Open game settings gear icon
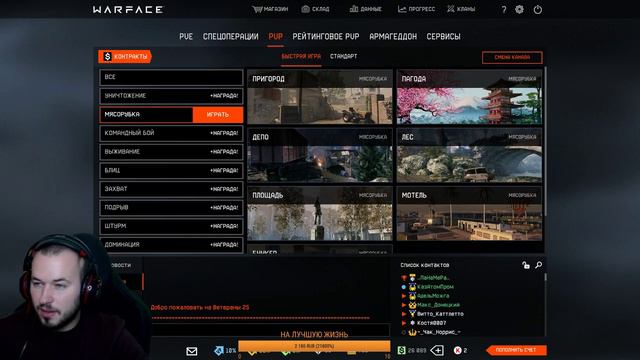640x360 pixels. click(519, 9)
